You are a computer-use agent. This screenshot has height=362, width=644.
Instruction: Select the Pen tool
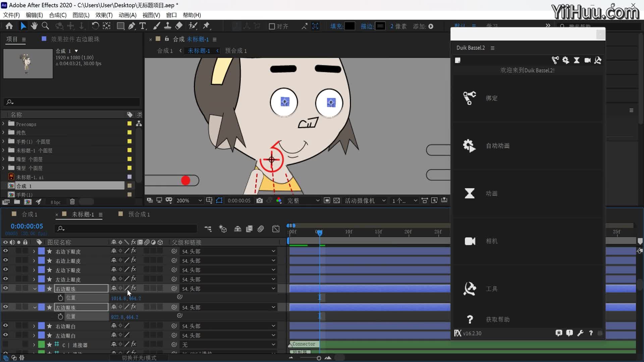(x=132, y=26)
